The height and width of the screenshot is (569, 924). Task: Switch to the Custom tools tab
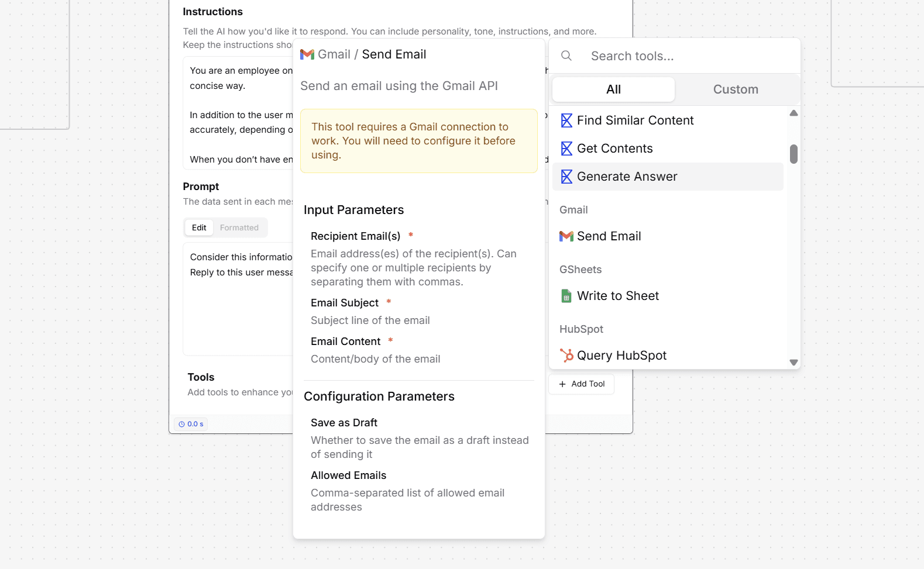736,89
